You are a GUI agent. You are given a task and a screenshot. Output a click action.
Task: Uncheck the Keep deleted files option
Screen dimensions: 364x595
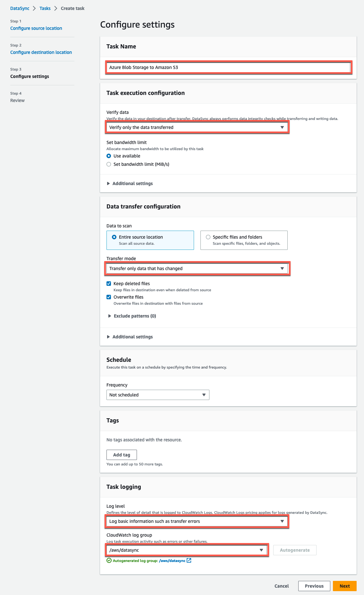tap(109, 283)
